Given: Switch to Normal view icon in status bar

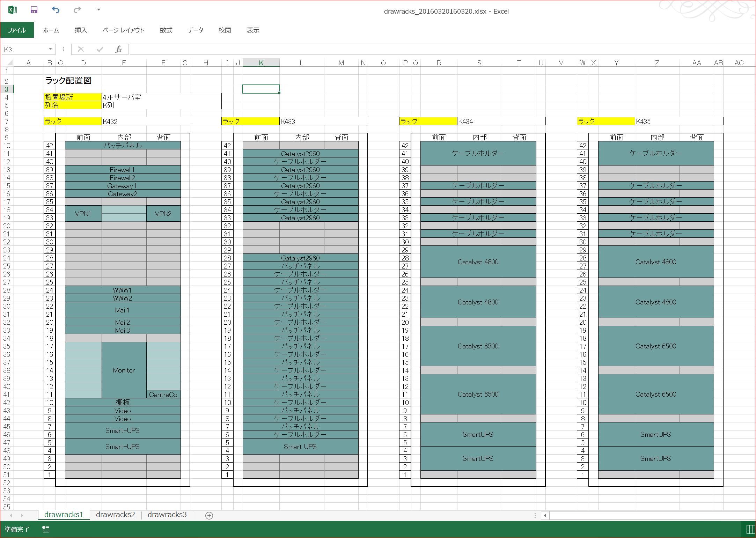Looking at the screenshot, I should point(750,529).
